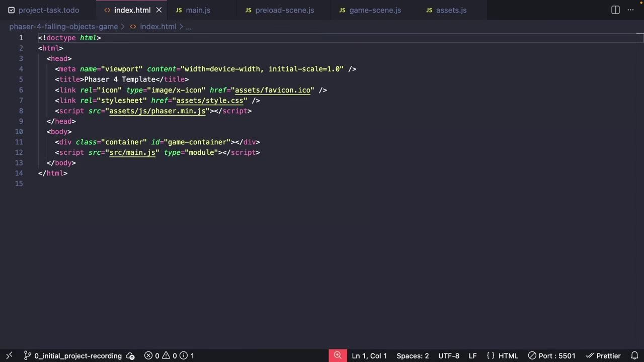This screenshot has height=362, width=644.
Task: Follow the assets/js/phaser.min.js link
Action: [157, 111]
